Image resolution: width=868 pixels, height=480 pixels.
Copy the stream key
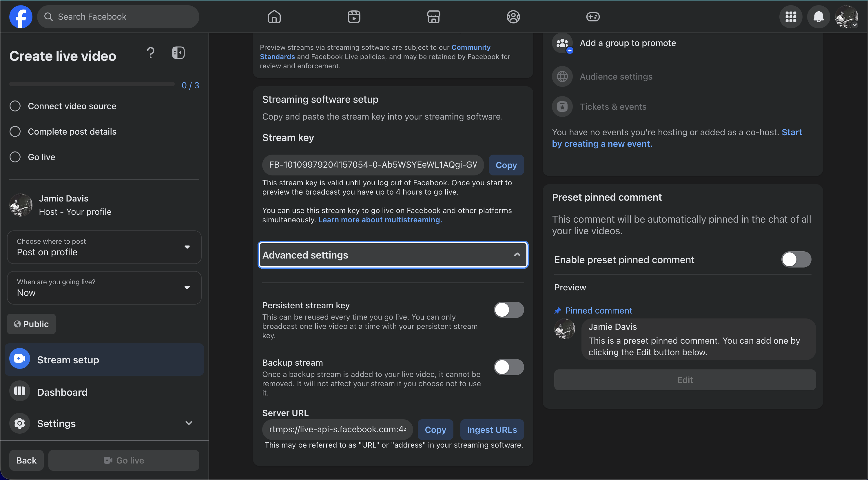coord(506,165)
